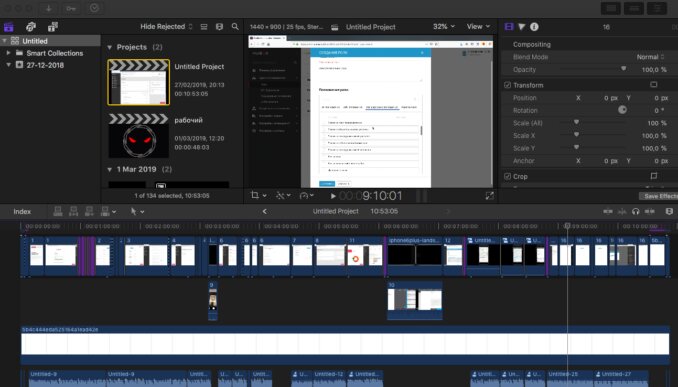Open the Keyword Editor key icon
678x387 pixels.
pyautogui.click(x=71, y=8)
